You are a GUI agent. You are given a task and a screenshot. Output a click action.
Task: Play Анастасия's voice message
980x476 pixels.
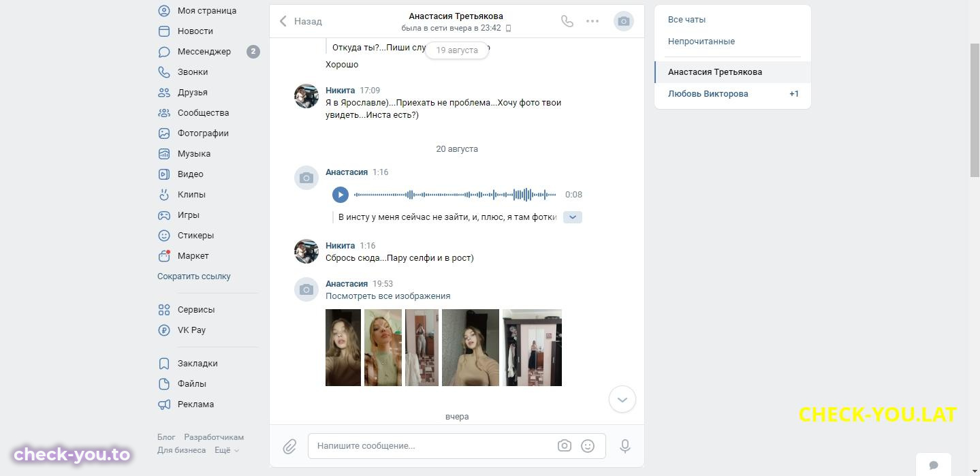click(341, 195)
